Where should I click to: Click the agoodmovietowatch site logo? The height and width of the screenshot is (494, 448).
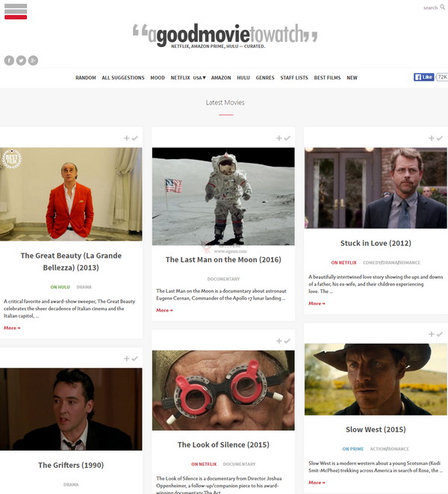pos(225,35)
